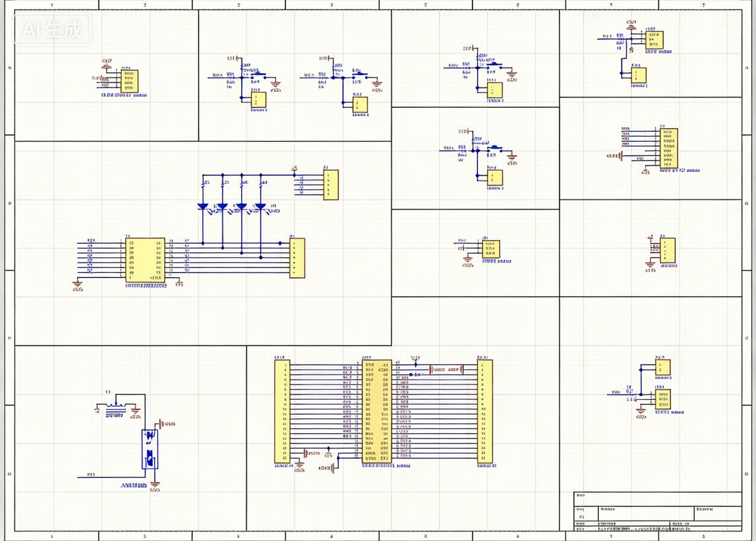This screenshot has width=756, height=541.
Task: Click the AI生成 watermark badge
Action: coord(52,29)
